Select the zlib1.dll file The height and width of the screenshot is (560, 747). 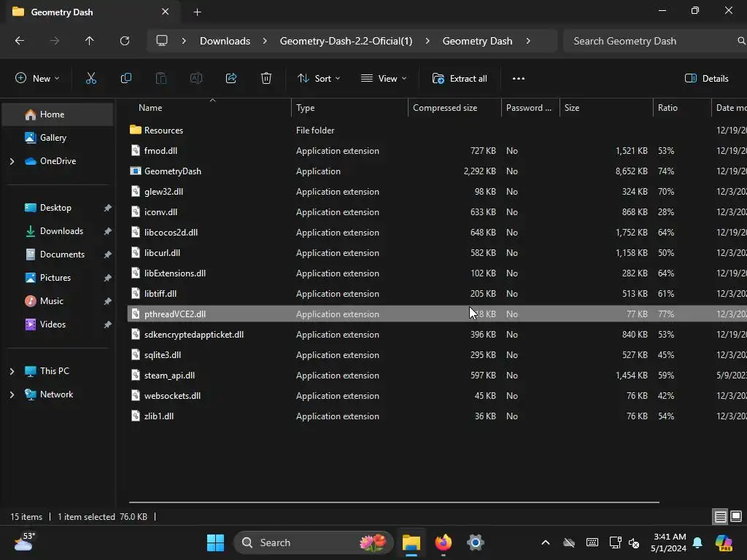click(x=158, y=416)
